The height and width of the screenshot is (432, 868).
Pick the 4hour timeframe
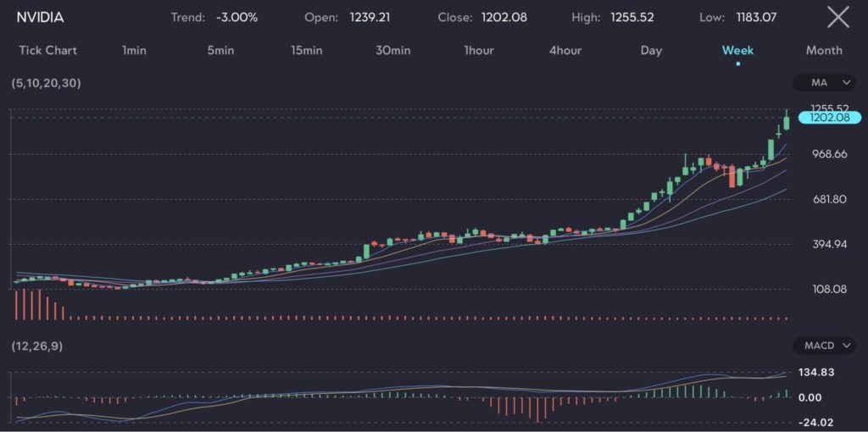click(x=565, y=50)
